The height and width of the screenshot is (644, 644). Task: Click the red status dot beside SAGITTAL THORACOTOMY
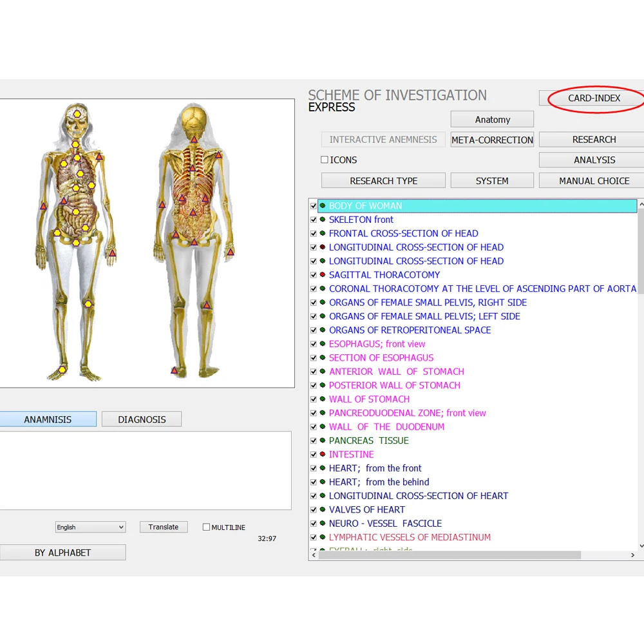pos(321,275)
